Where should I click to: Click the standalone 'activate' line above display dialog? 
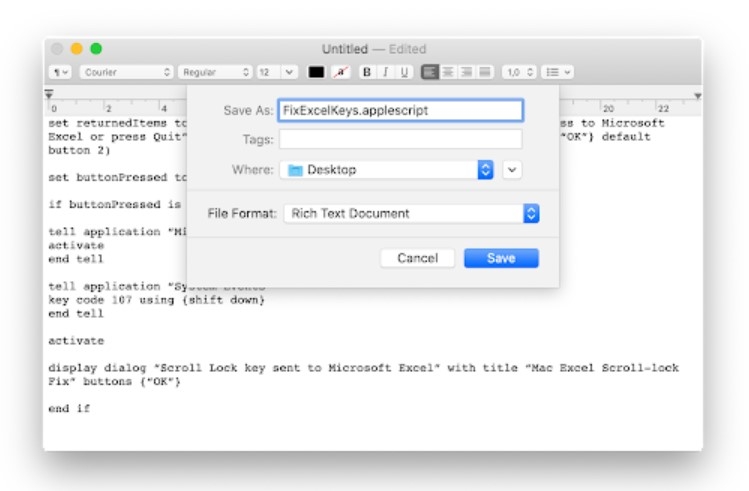tap(76, 341)
